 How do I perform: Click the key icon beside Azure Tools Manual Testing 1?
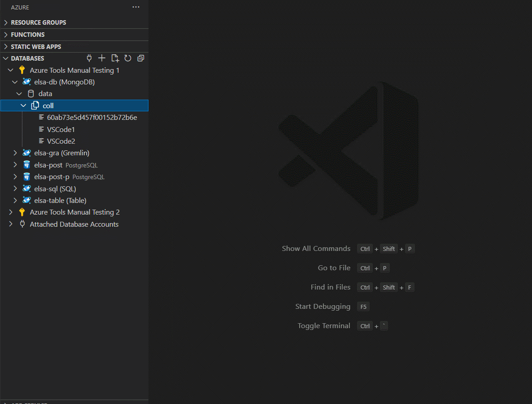pyautogui.click(x=22, y=70)
